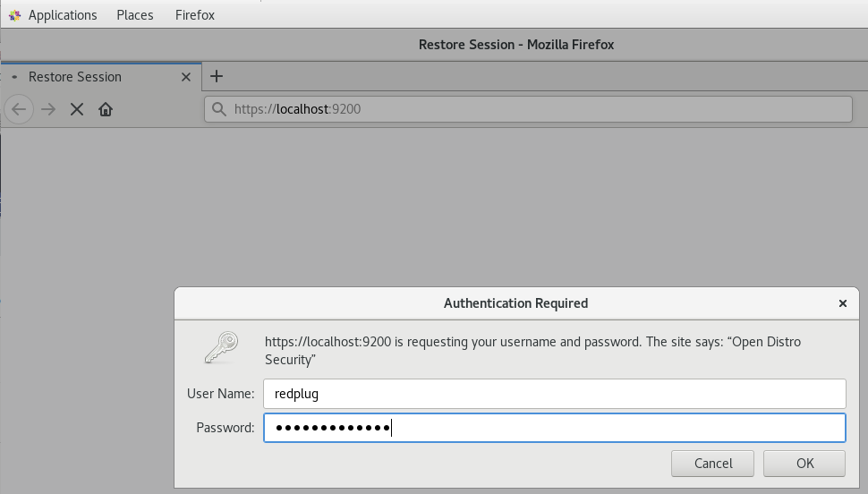868x494 pixels.
Task: Open the Applications menu
Action: tap(63, 15)
